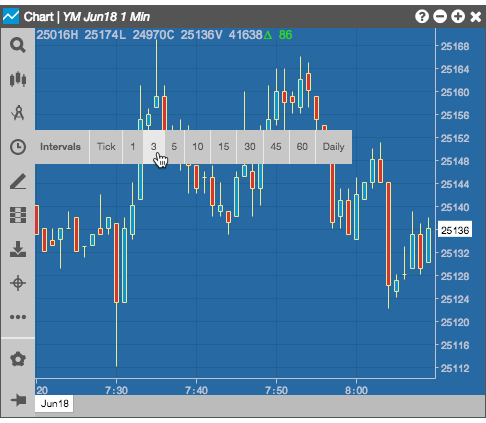Pick the 5 minute interval
The width and height of the screenshot is (486, 423).
coord(174,147)
